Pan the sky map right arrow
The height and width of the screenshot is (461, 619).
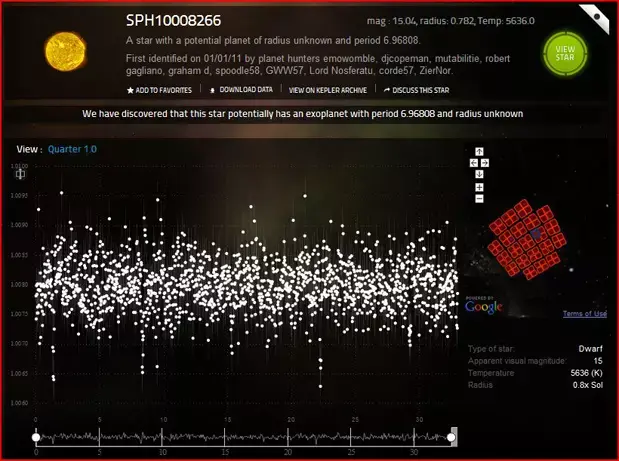tap(485, 163)
